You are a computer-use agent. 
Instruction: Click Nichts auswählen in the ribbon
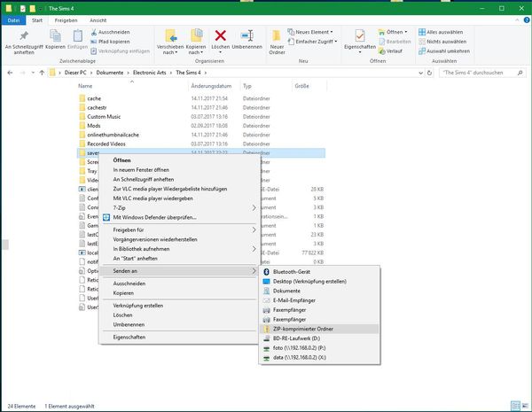click(x=442, y=42)
